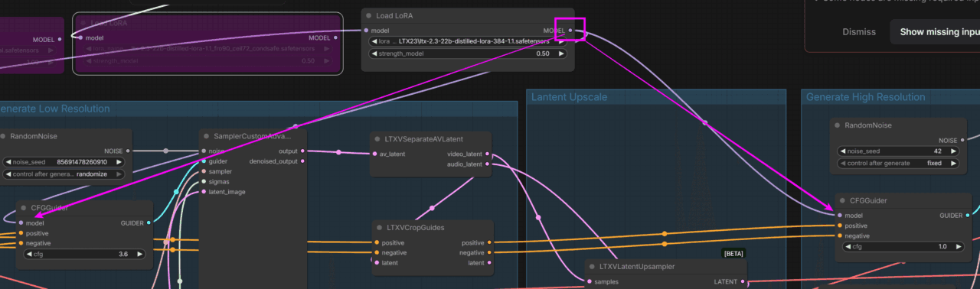Click the MODEL output slot on active Load LoRA
The width and height of the screenshot is (980, 289).
coord(570,31)
